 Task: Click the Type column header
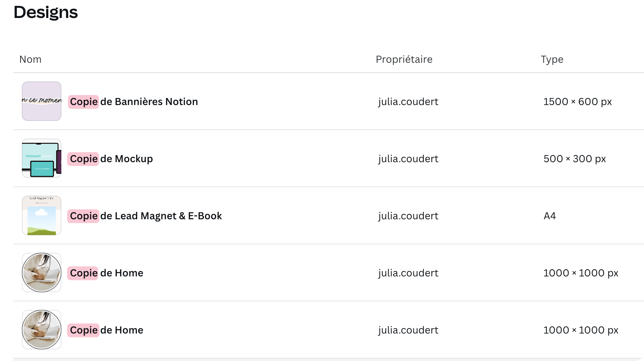pyautogui.click(x=552, y=59)
